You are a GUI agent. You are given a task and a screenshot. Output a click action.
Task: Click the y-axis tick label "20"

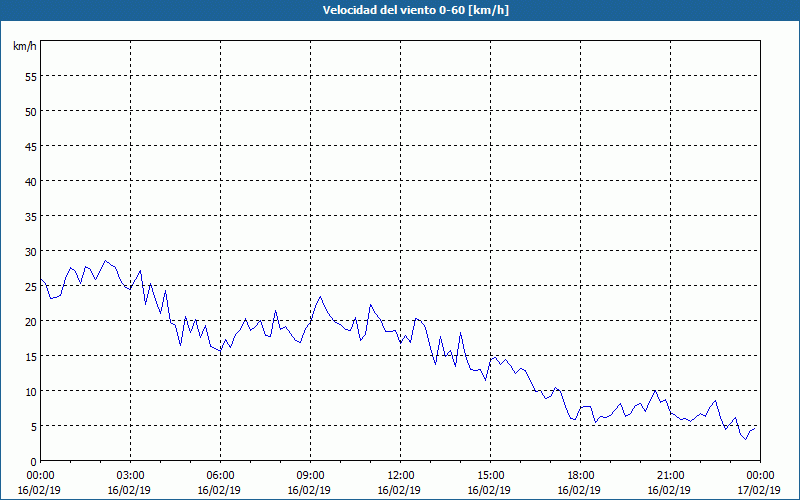click(x=31, y=322)
